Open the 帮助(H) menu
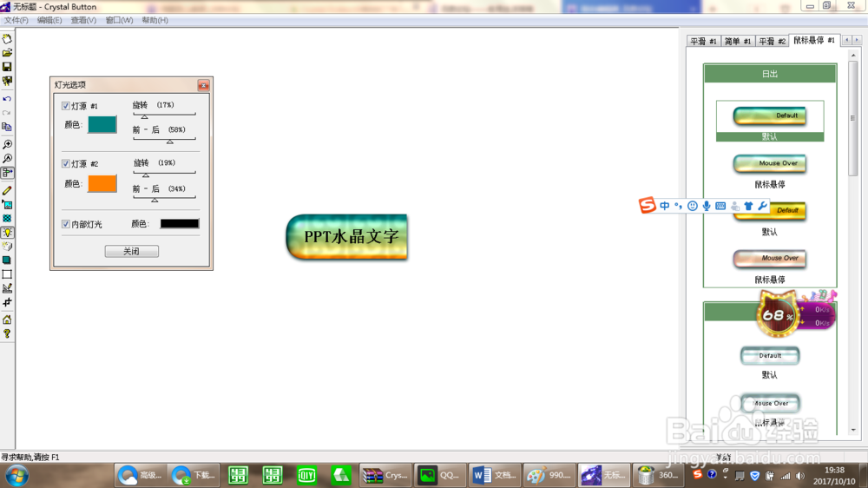Image resolution: width=868 pixels, height=488 pixels. pos(155,20)
